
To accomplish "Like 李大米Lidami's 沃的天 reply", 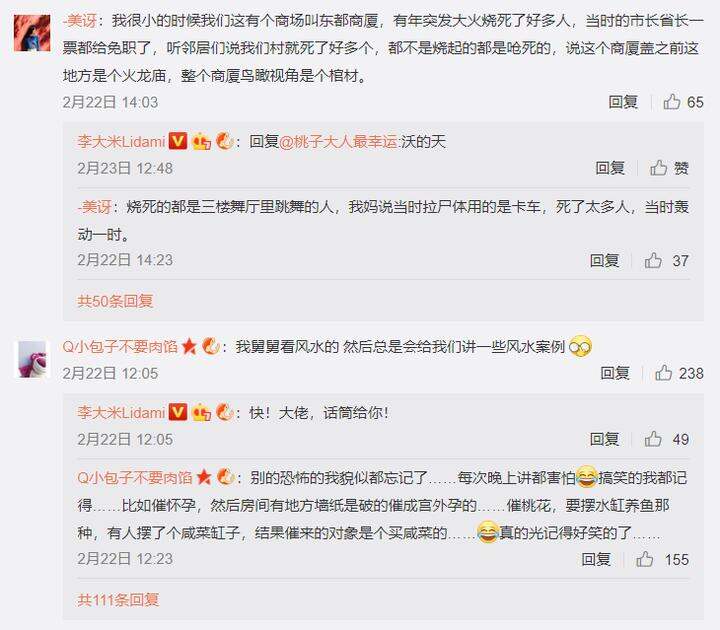I will point(669,168).
